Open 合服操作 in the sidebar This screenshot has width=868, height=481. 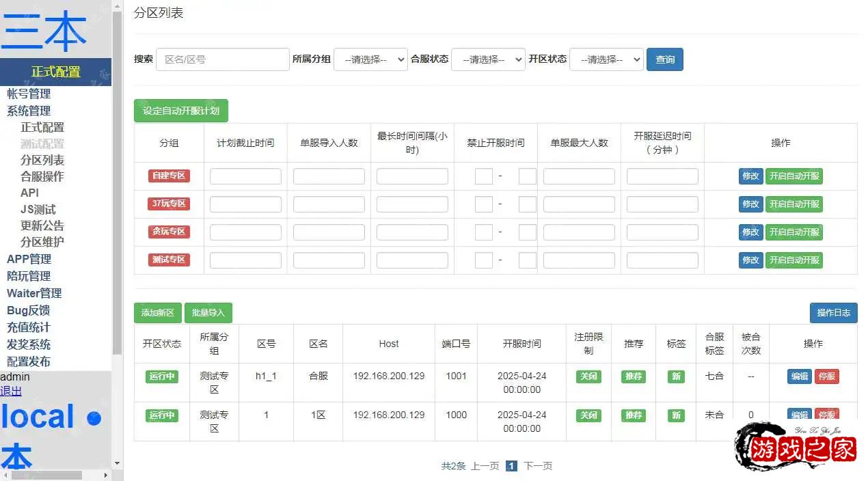click(42, 176)
